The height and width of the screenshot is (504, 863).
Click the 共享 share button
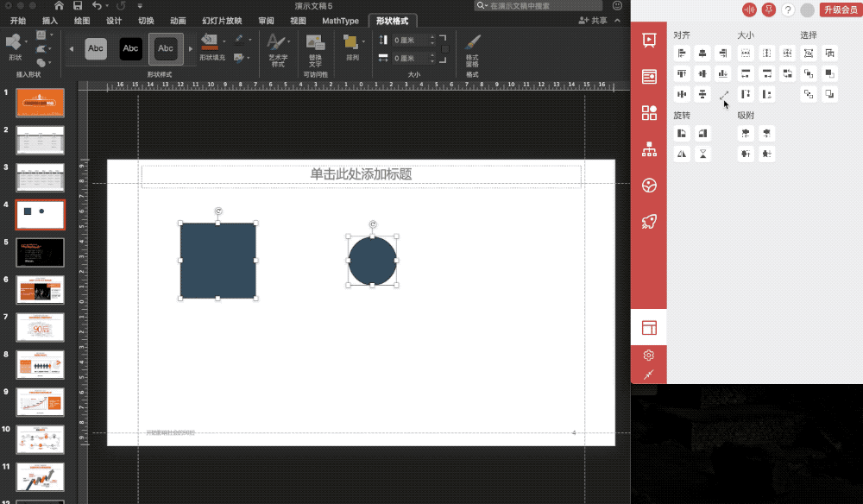594,21
